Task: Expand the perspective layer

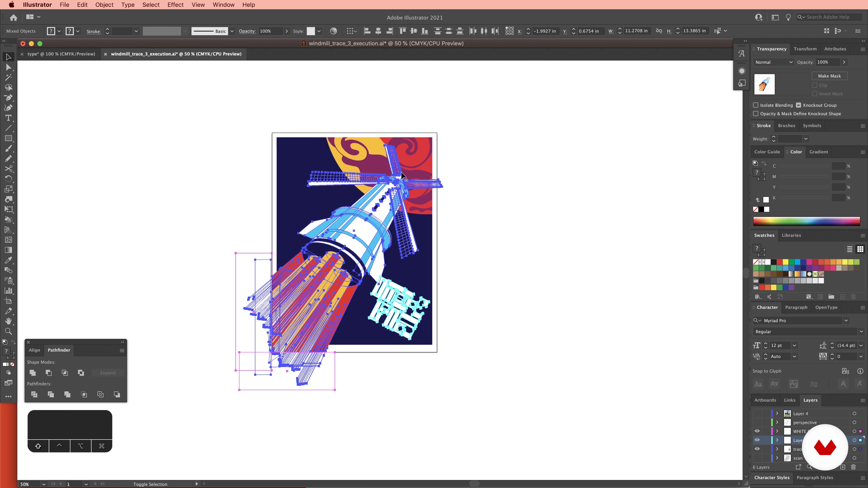Action: coord(777,422)
